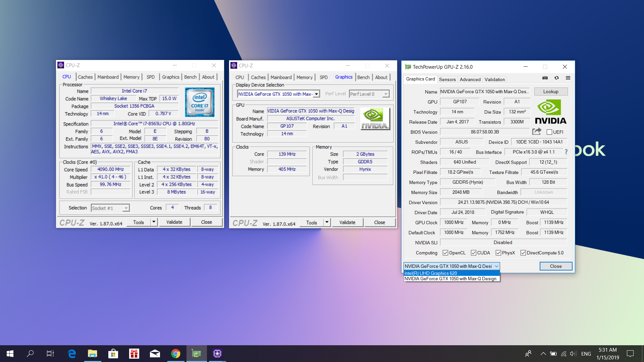Click NVIDIA logo in CPU-Z Graphics window

click(375, 119)
